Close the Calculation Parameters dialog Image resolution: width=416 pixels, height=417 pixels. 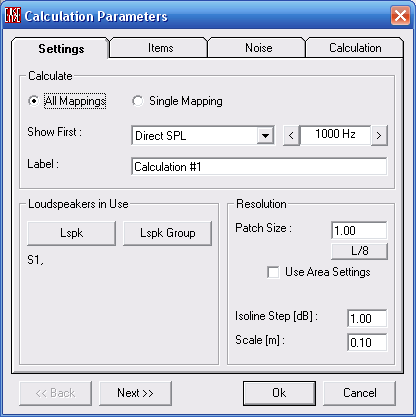tap(400, 15)
